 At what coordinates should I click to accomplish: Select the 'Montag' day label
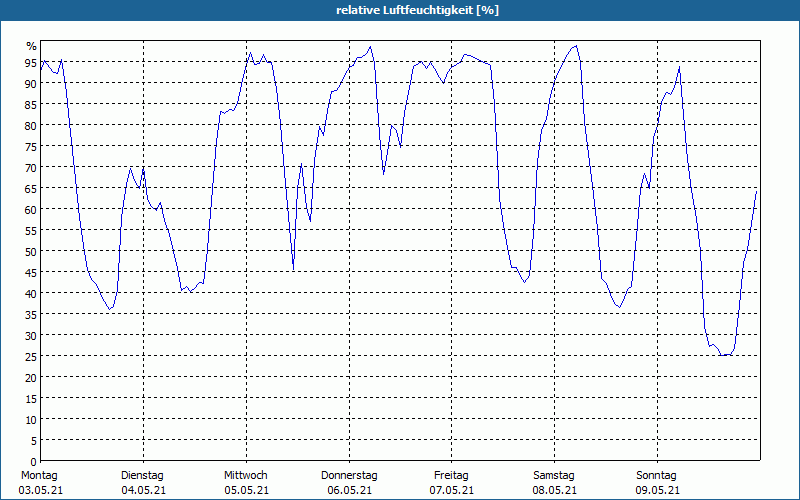[x=39, y=475]
